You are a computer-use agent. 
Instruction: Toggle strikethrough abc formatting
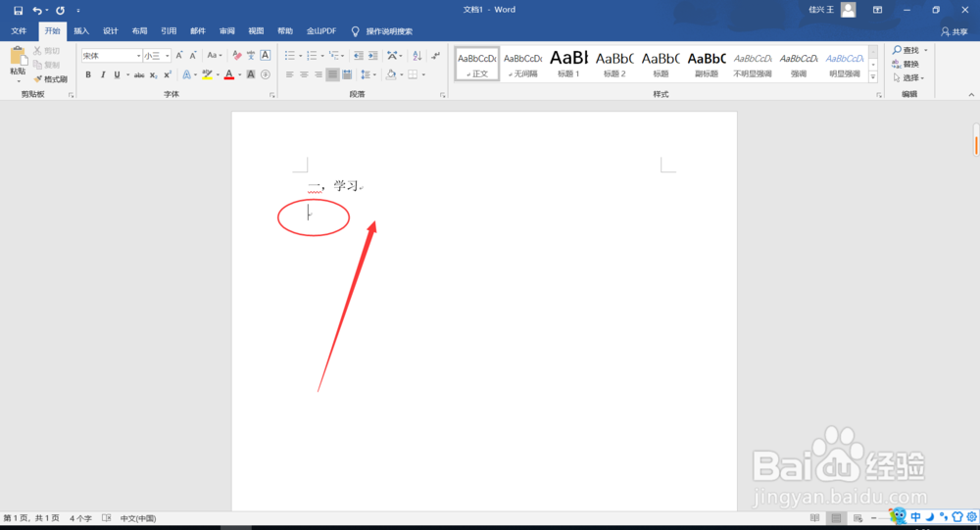pyautogui.click(x=139, y=75)
